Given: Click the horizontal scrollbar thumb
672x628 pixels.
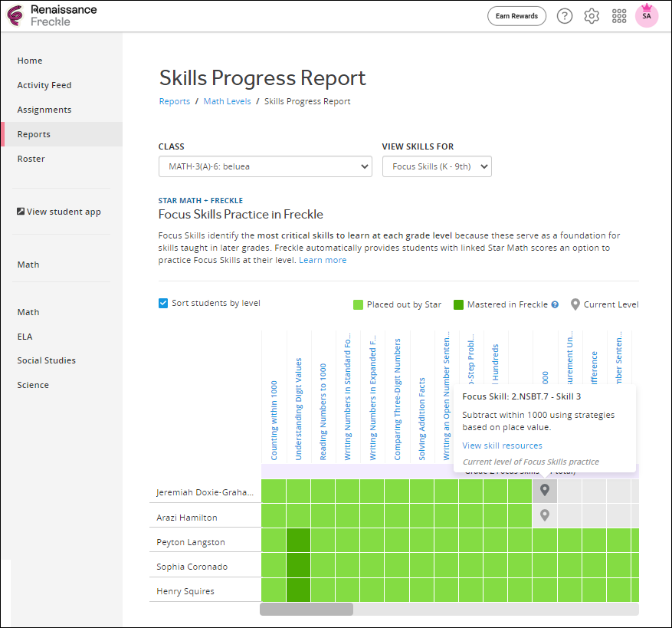Looking at the screenshot, I should pyautogui.click(x=306, y=610).
